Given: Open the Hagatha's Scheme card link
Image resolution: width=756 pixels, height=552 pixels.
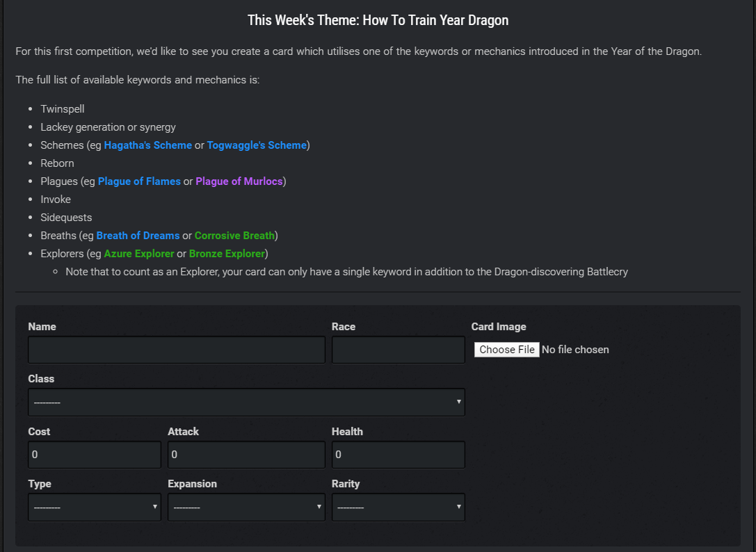Looking at the screenshot, I should click(x=147, y=145).
